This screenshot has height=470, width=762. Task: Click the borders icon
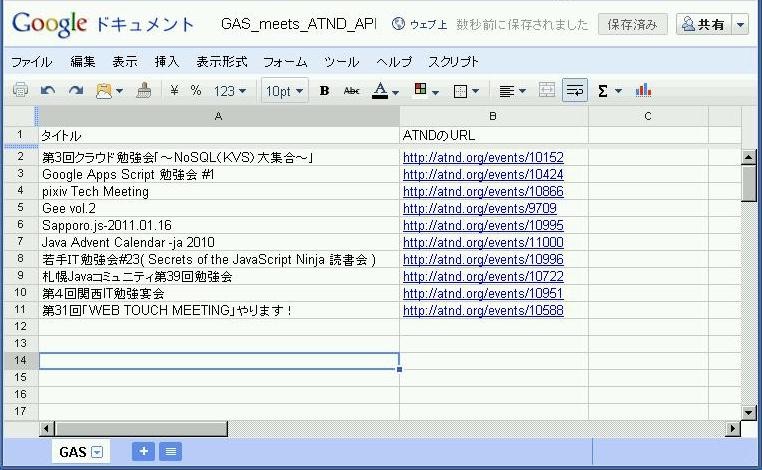click(x=460, y=91)
